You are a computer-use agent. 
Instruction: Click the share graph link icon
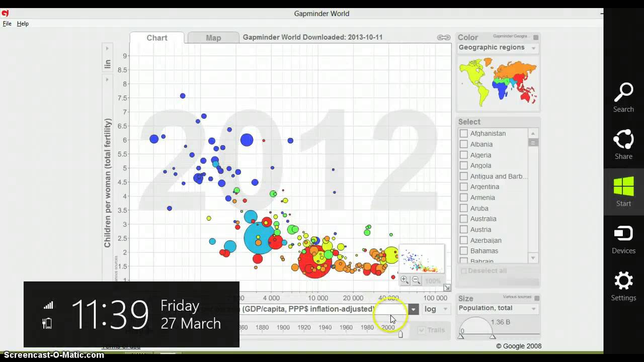443,37
